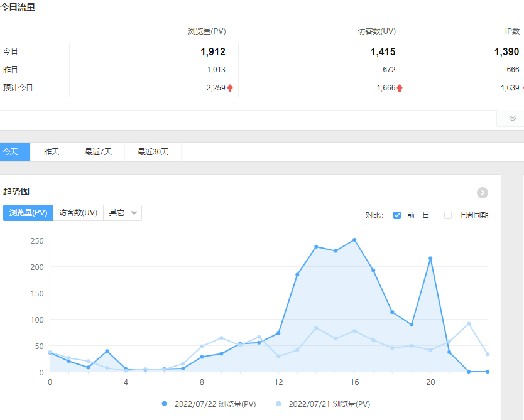Click today's IP value 1,390

[506, 51]
